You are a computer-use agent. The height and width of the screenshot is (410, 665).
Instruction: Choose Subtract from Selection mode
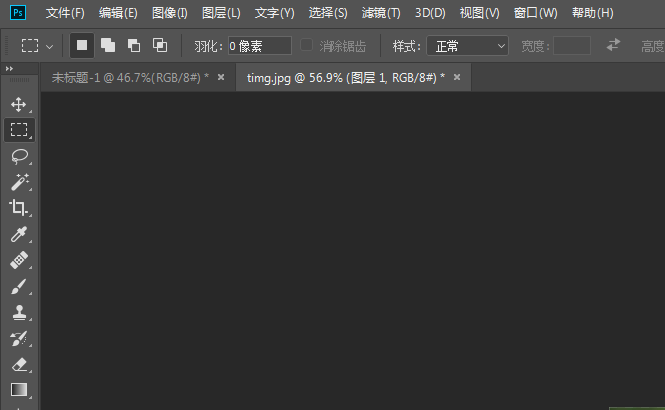(x=134, y=45)
